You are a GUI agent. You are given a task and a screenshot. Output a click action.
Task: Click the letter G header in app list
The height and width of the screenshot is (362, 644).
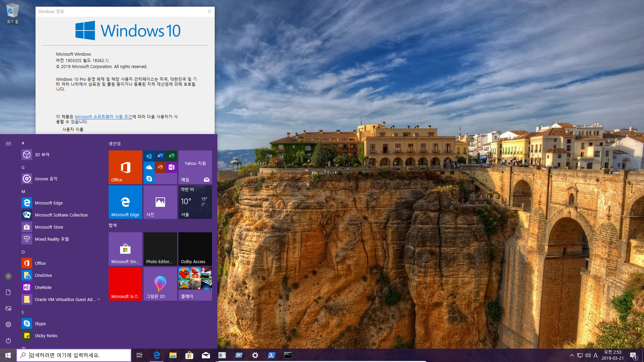(x=23, y=167)
